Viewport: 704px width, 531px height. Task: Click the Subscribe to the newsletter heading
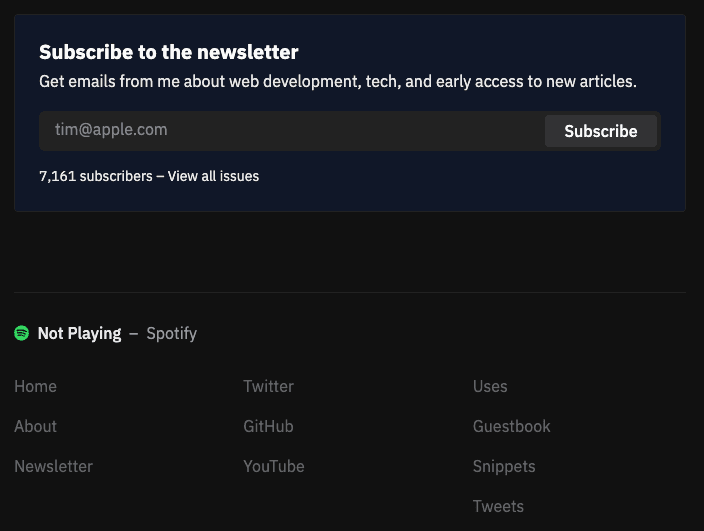tap(169, 52)
